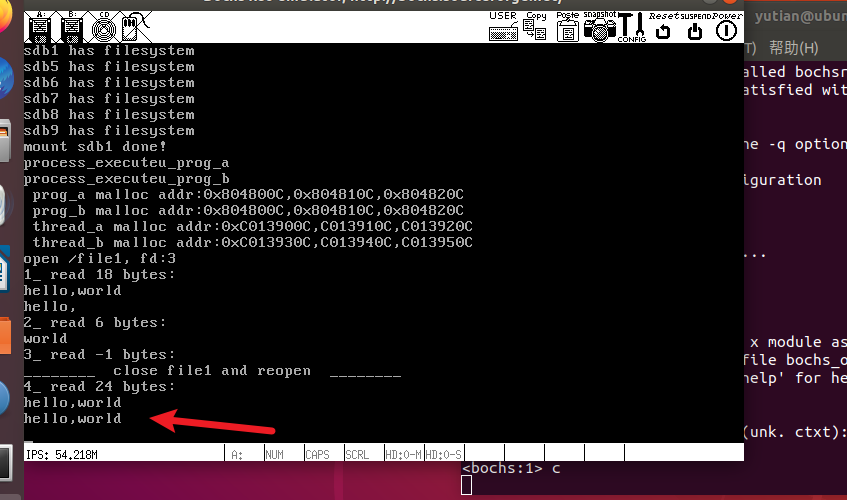The width and height of the screenshot is (847, 500).
Task: Open the CONFIG tools icon
Action: tap(632, 27)
